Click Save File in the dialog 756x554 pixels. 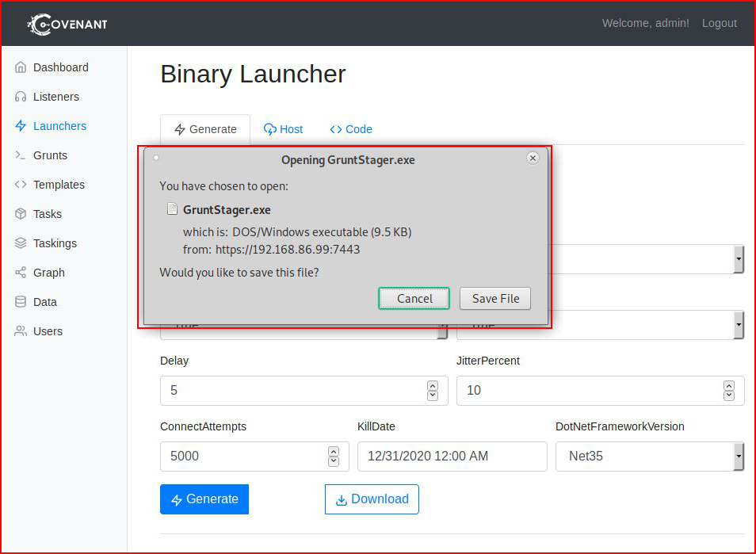point(495,299)
